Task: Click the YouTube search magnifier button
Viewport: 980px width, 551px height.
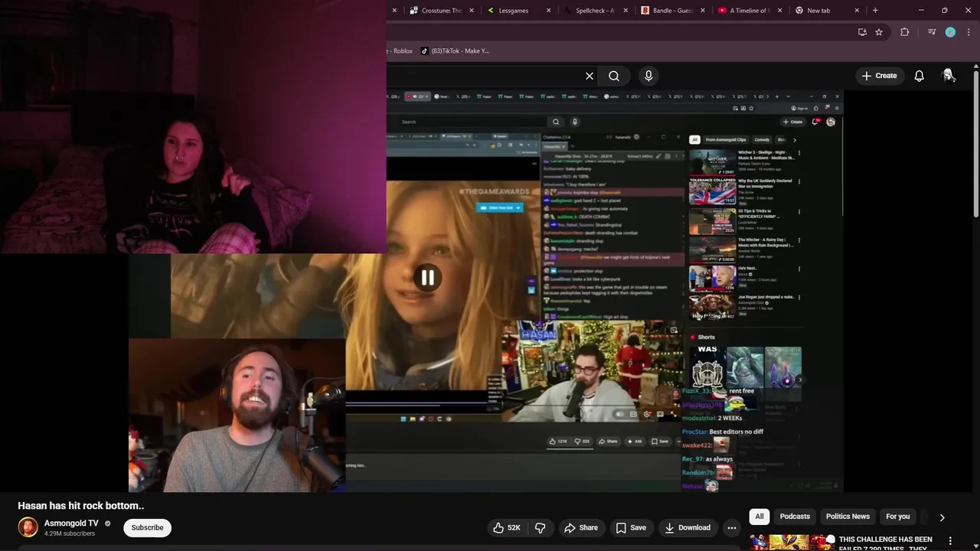Action: pyautogui.click(x=614, y=76)
